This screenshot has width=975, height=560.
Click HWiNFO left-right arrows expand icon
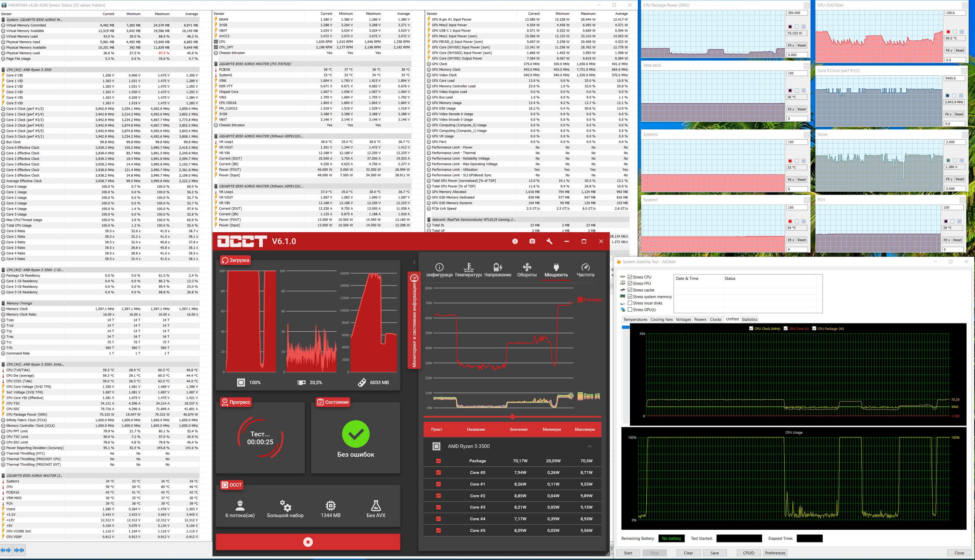point(6,550)
